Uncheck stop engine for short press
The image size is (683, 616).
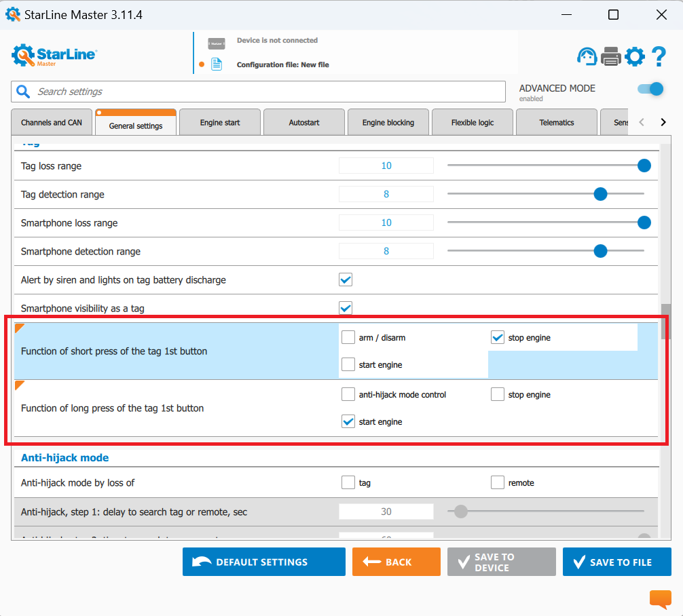[498, 337]
